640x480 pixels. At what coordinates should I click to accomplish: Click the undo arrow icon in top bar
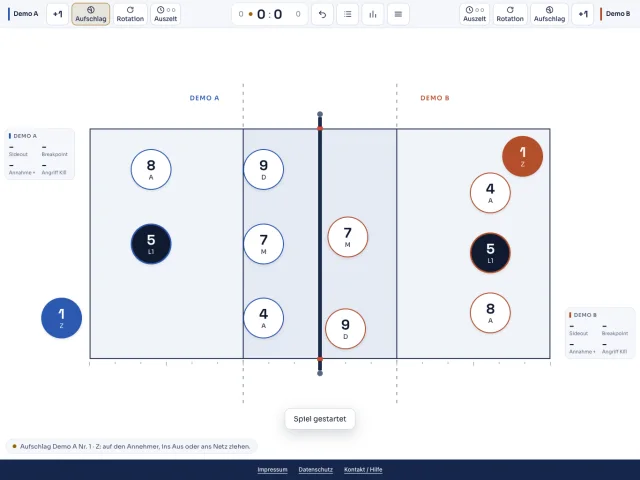coord(322,14)
